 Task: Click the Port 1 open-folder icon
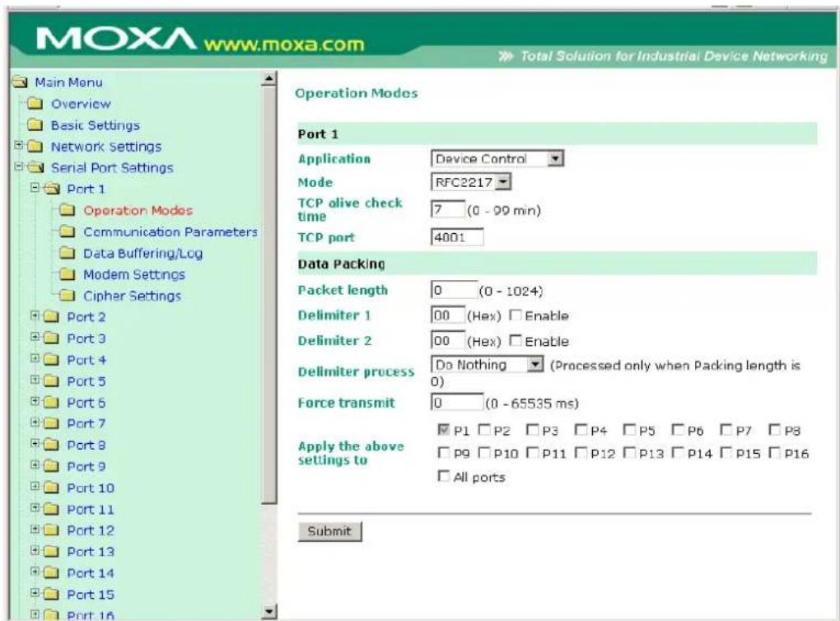(x=51, y=189)
